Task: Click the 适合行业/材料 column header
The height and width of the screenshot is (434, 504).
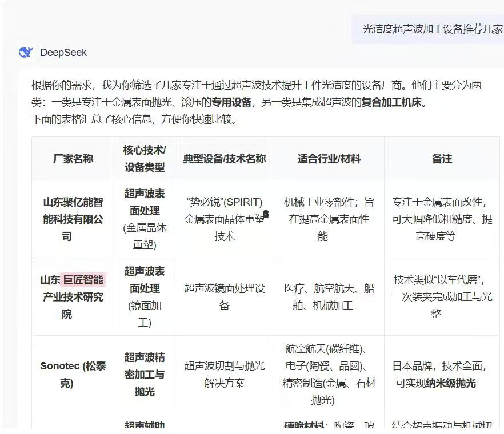Action: coord(329,159)
